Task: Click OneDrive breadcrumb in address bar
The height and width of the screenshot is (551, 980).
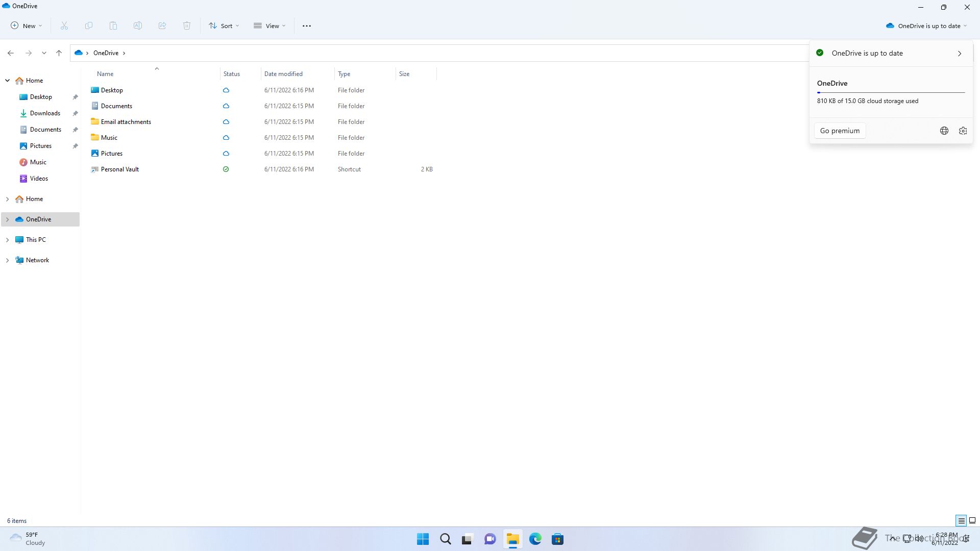Action: point(106,53)
